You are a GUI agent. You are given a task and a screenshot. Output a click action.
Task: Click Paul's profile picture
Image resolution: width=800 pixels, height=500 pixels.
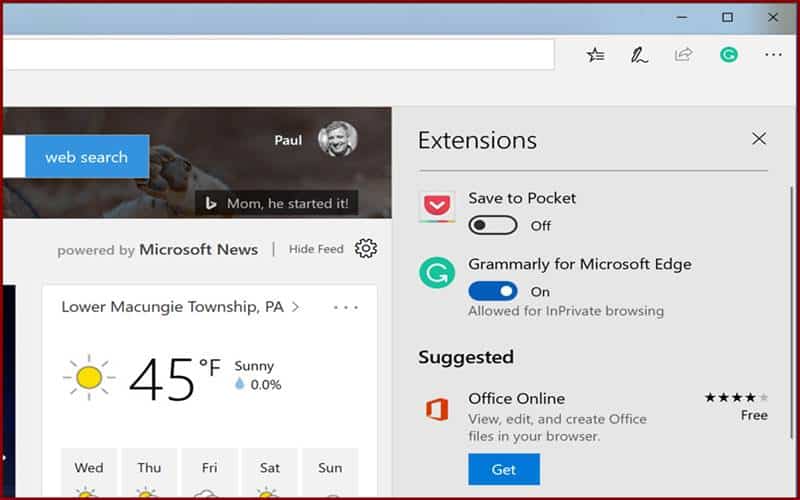click(x=337, y=139)
